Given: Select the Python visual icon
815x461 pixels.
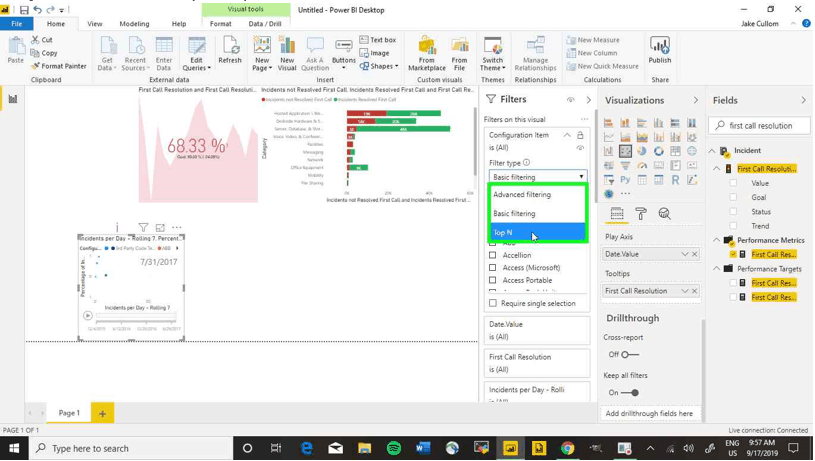Looking at the screenshot, I should [x=625, y=180].
